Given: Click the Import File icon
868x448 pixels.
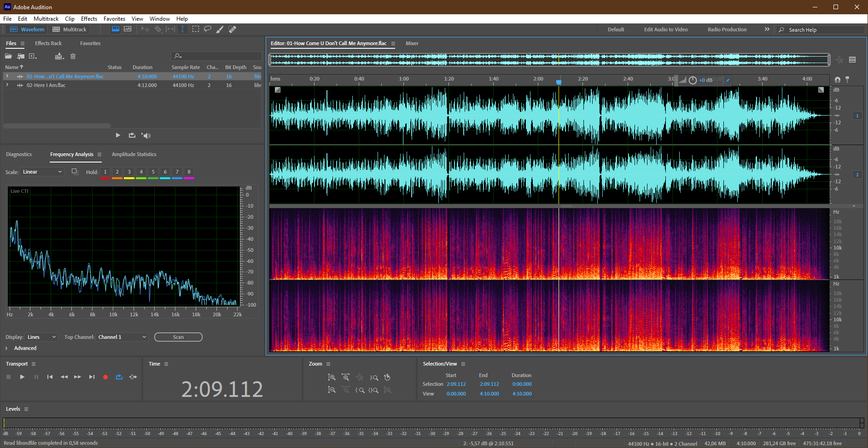Looking at the screenshot, I should (x=21, y=56).
